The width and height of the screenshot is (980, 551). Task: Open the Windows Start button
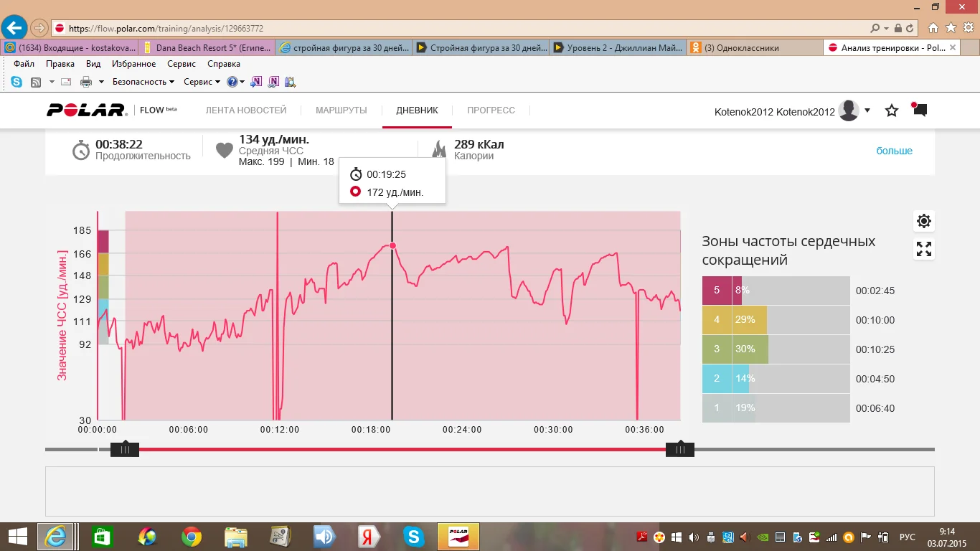coord(17,536)
